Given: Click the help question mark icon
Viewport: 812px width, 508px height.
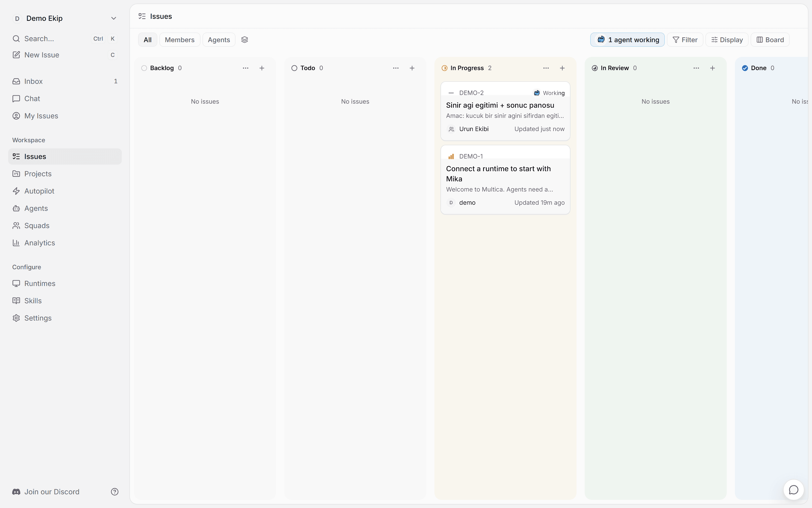Looking at the screenshot, I should click(114, 491).
